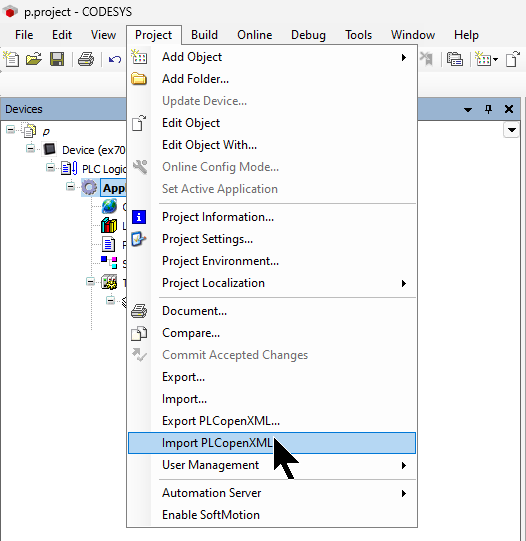Choose Import... from Project menu
The image size is (526, 541).
(272, 399)
